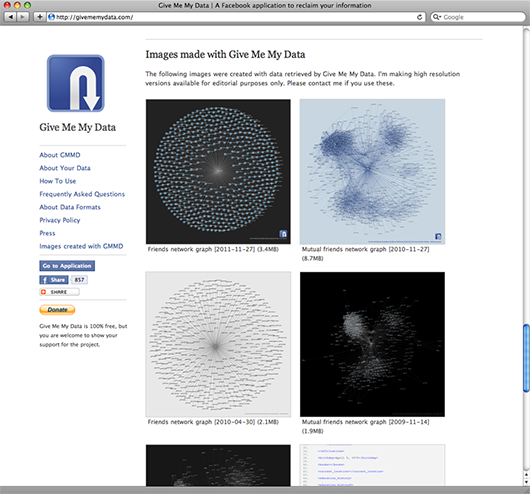The image size is (530, 494).
Task: Click the Give Me My Data U-turn logo
Action: (x=76, y=83)
